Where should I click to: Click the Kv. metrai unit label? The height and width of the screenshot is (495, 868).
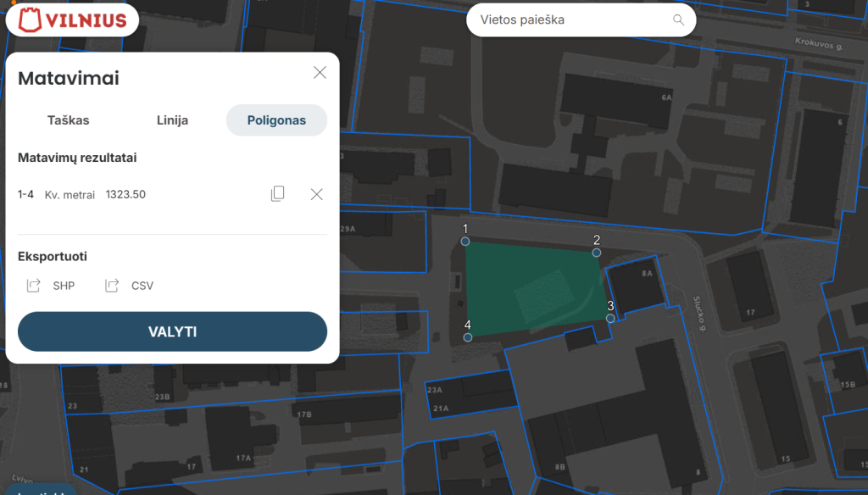point(70,195)
